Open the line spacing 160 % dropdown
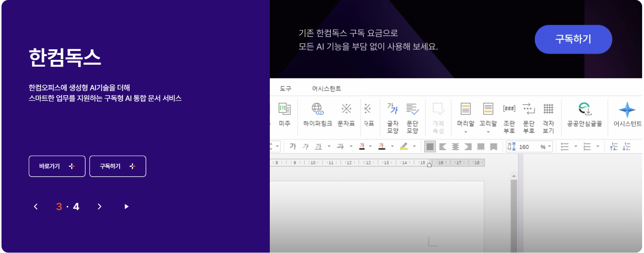 (549, 146)
